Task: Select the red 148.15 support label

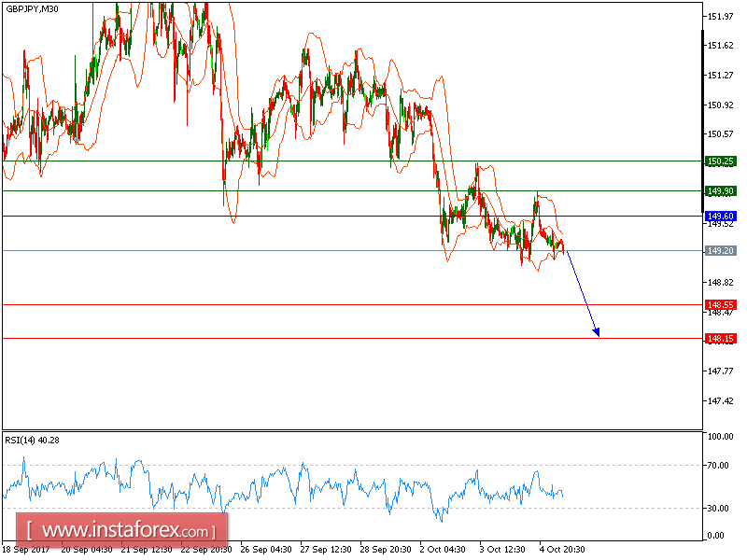Action: point(720,339)
